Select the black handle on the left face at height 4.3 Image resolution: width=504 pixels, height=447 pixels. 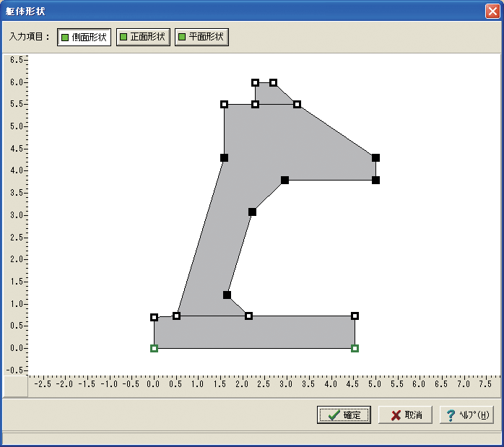[225, 157]
